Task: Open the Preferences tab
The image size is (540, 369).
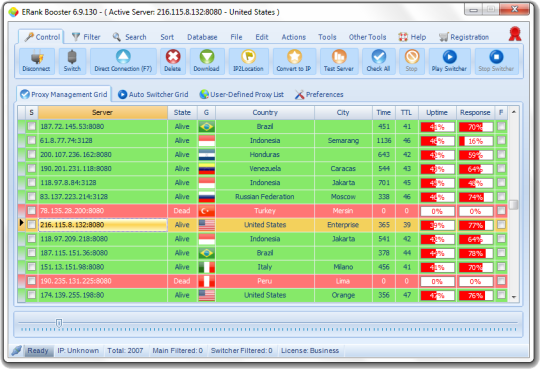Action: coord(319,94)
